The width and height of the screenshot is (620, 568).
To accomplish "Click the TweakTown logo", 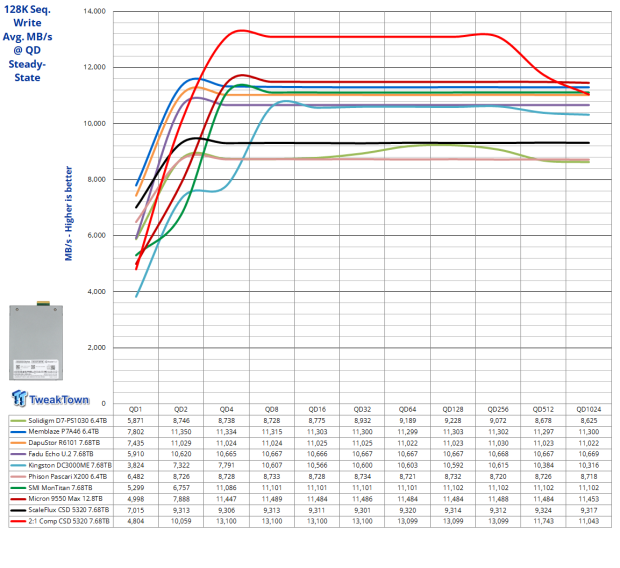I will point(50,398).
